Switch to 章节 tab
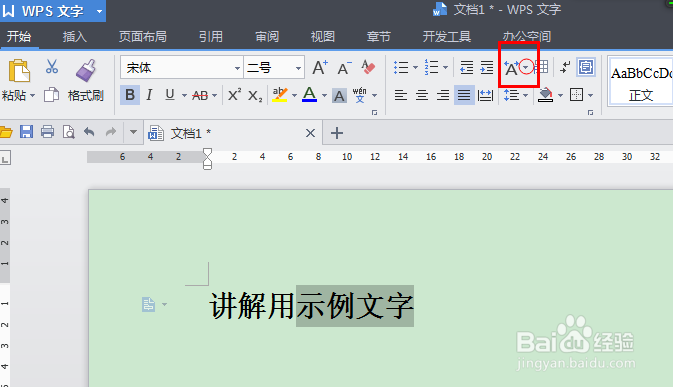This screenshot has height=387, width=673. pyautogui.click(x=379, y=37)
